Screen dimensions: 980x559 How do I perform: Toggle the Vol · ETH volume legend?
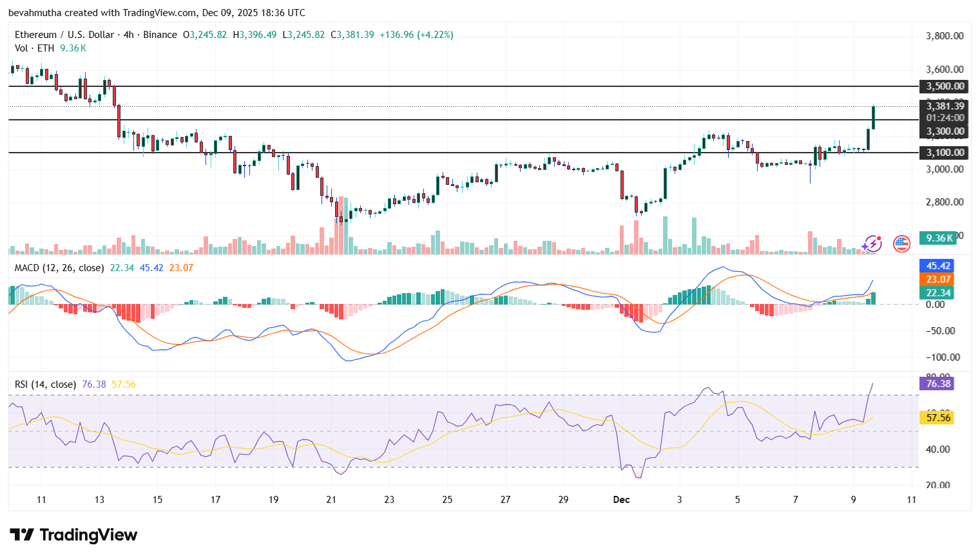pyautogui.click(x=35, y=48)
